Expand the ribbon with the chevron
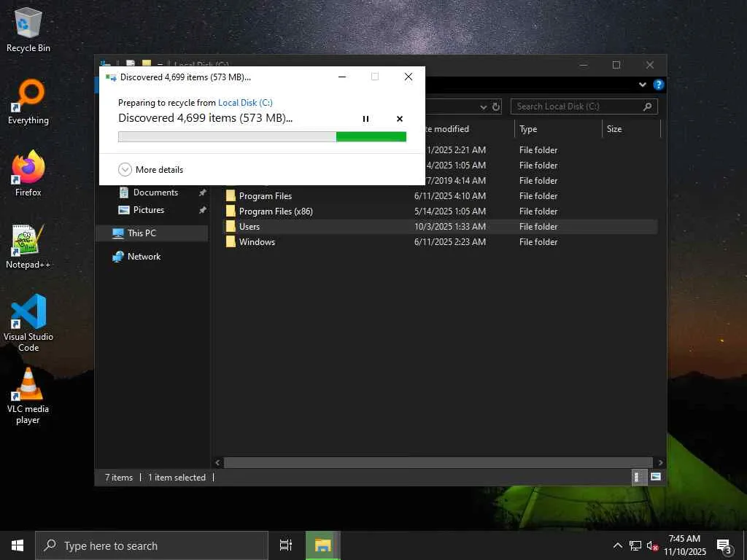 coord(642,85)
